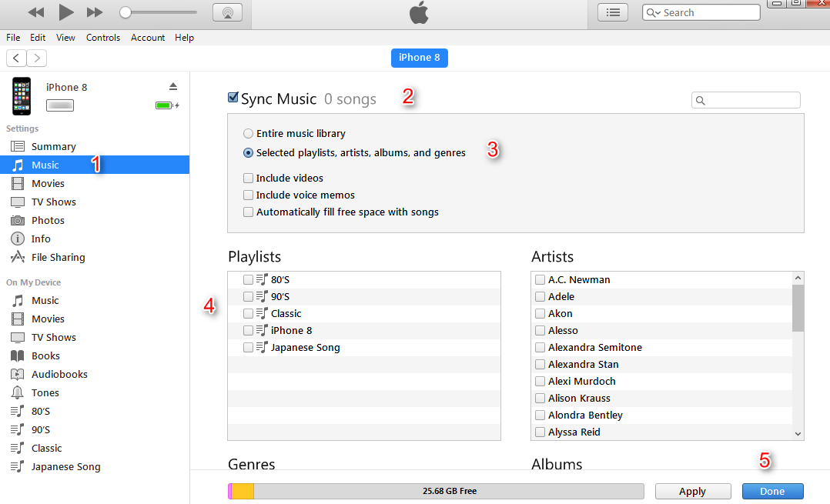Enable Include videos checkbox
Image resolution: width=830 pixels, height=504 pixels.
(x=248, y=179)
